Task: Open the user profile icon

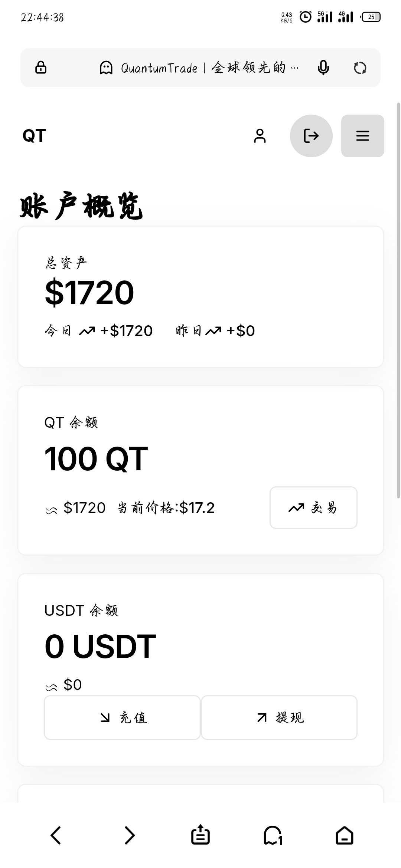Action: point(260,136)
